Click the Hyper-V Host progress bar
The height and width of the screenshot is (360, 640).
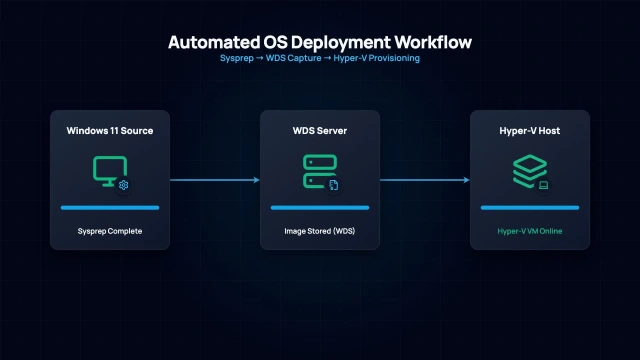click(530, 208)
